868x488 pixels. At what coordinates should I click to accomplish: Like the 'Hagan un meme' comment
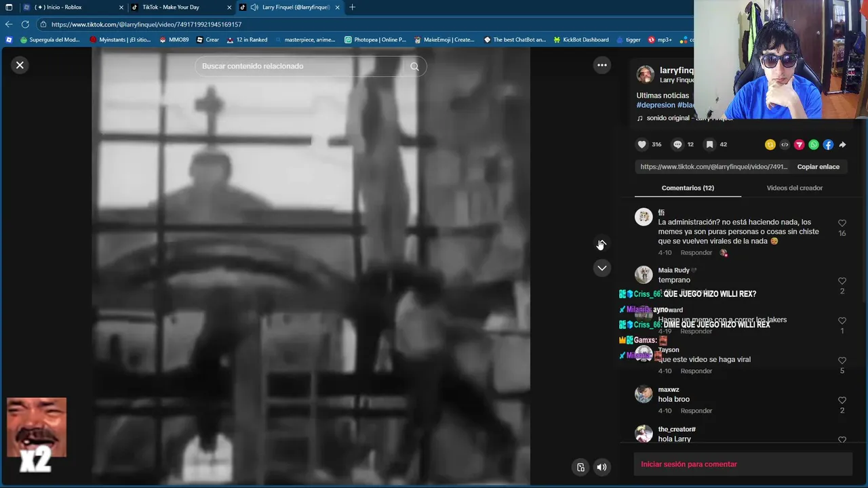point(842,321)
